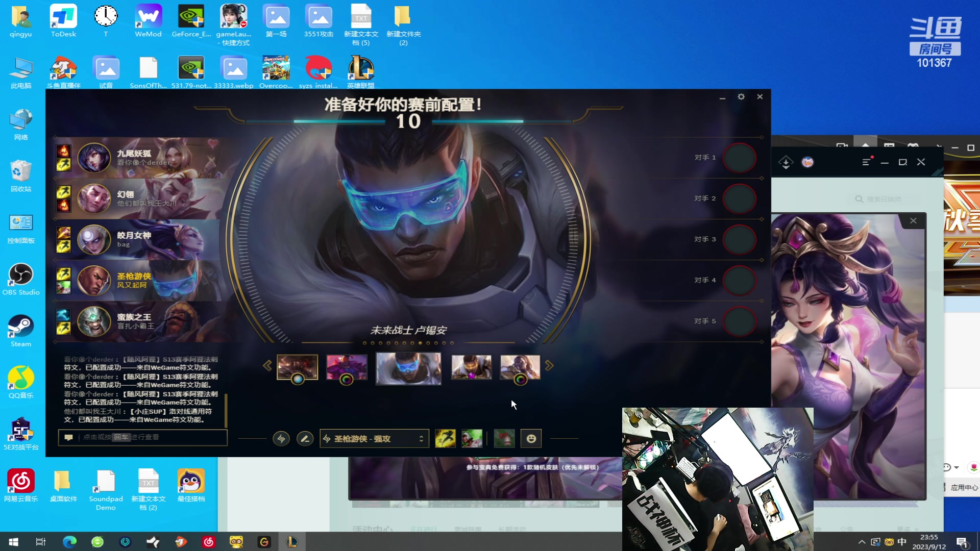Change the second summoner spell slot
The height and width of the screenshot is (551, 980).
pyautogui.click(x=472, y=439)
